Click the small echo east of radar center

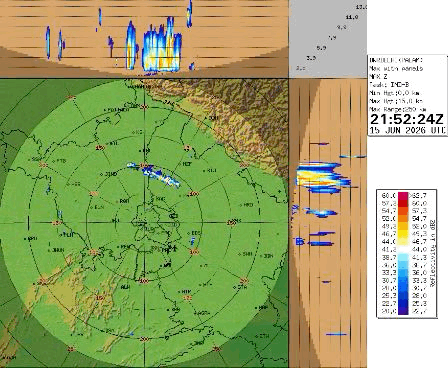tap(193, 241)
